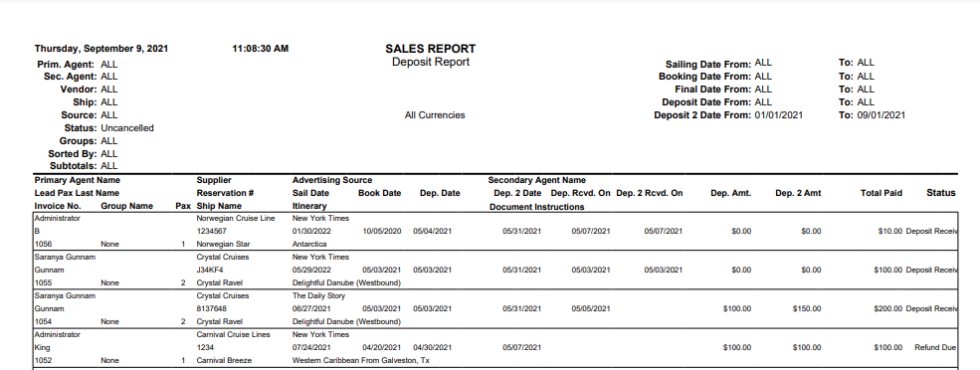Click the Secondary Agent Name column header

point(537,180)
